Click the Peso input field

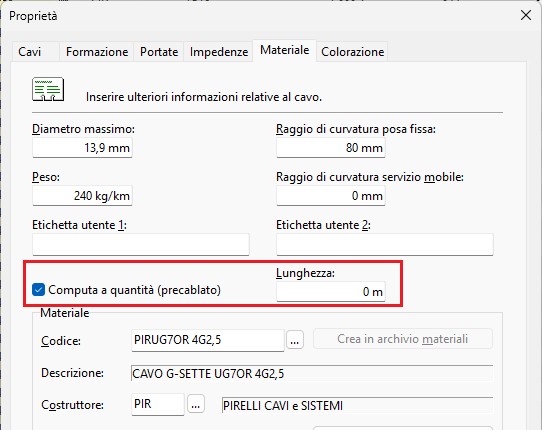click(82, 196)
